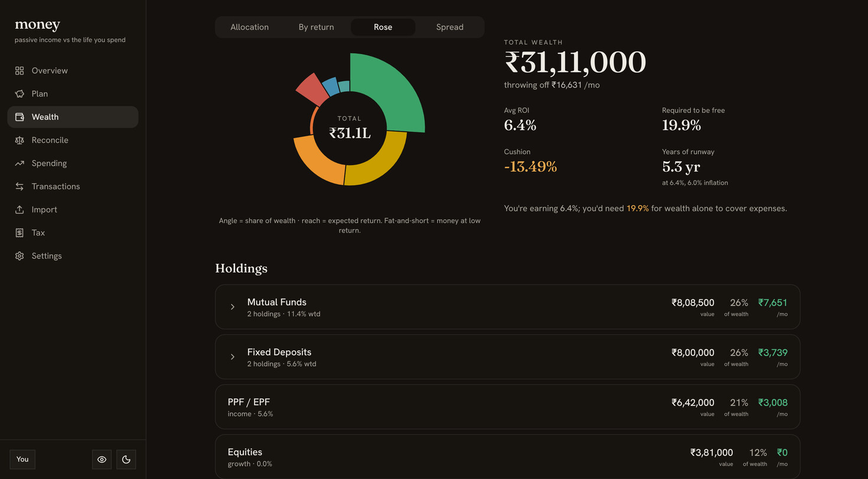The height and width of the screenshot is (479, 868).
Task: Expand the Mutual Funds chevron
Action: click(233, 307)
